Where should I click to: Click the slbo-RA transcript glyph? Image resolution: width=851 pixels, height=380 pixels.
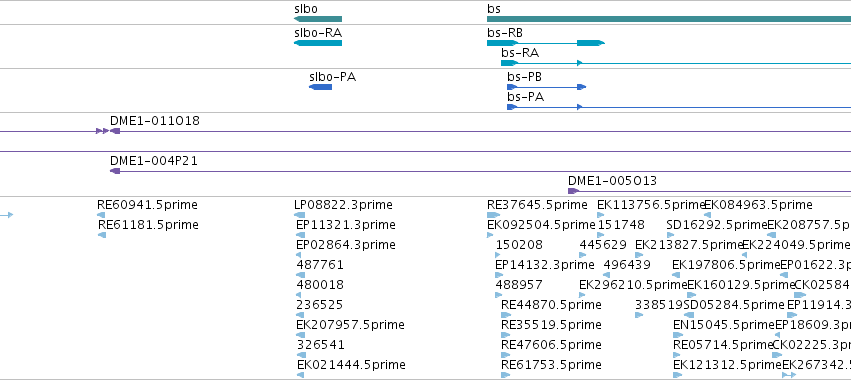tap(318, 43)
